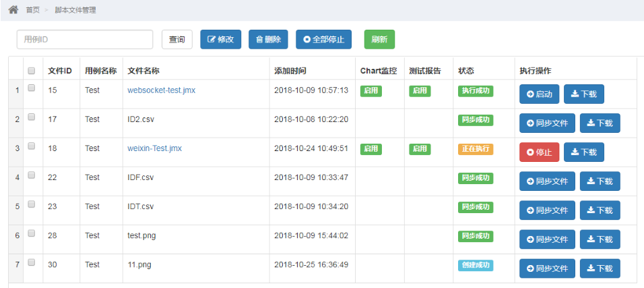Open 首页 breadcrumb link
This screenshot has width=644, height=288.
click(x=33, y=10)
